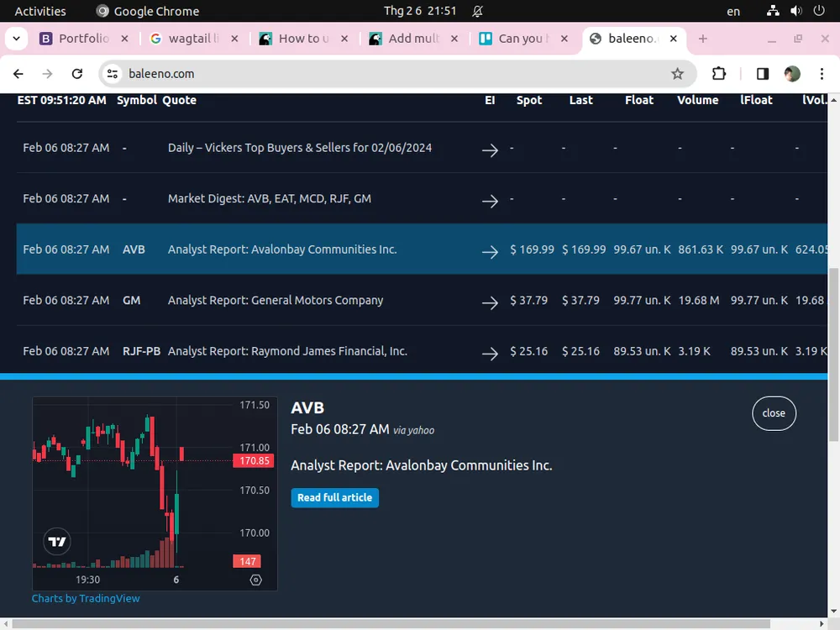Click the RJF-PB symbol in the table
This screenshot has height=630, width=840.
tap(141, 351)
